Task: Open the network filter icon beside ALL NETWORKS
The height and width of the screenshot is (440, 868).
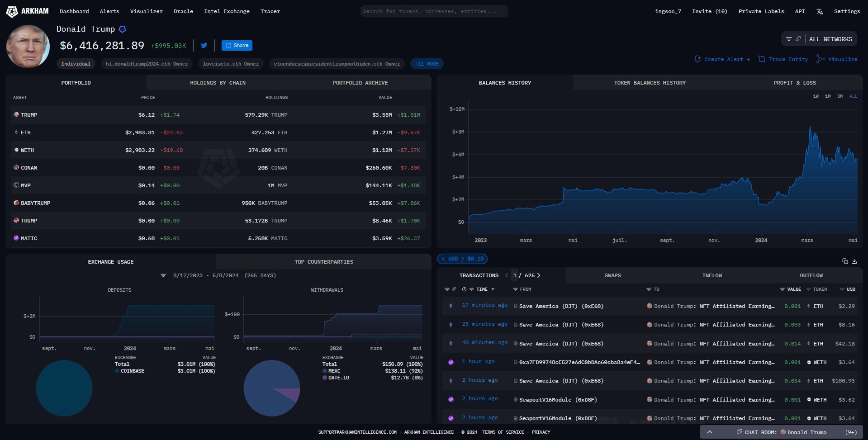Action: [x=789, y=39]
